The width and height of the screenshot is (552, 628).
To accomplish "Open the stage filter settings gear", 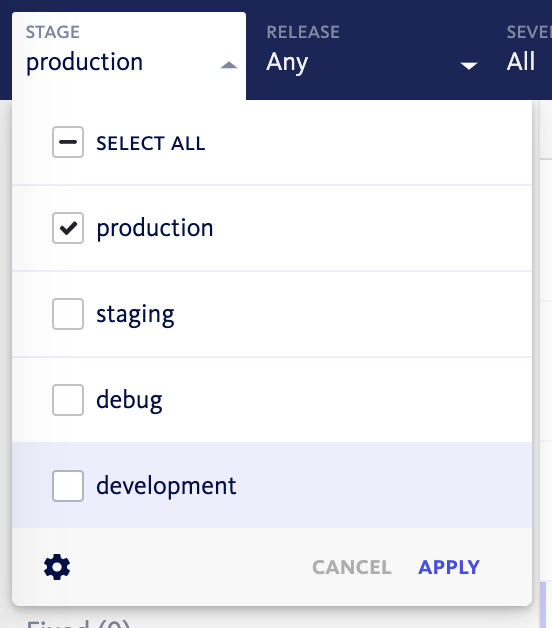I will (57, 567).
